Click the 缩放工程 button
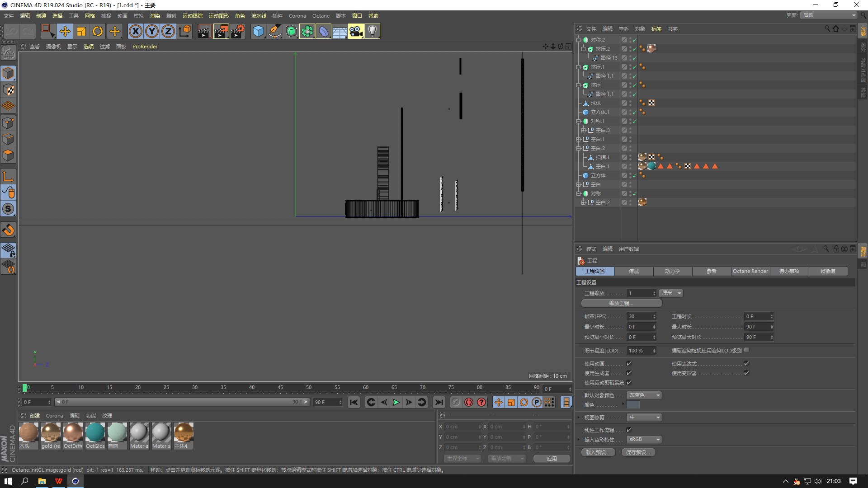Image resolution: width=868 pixels, height=488 pixels. (x=621, y=303)
